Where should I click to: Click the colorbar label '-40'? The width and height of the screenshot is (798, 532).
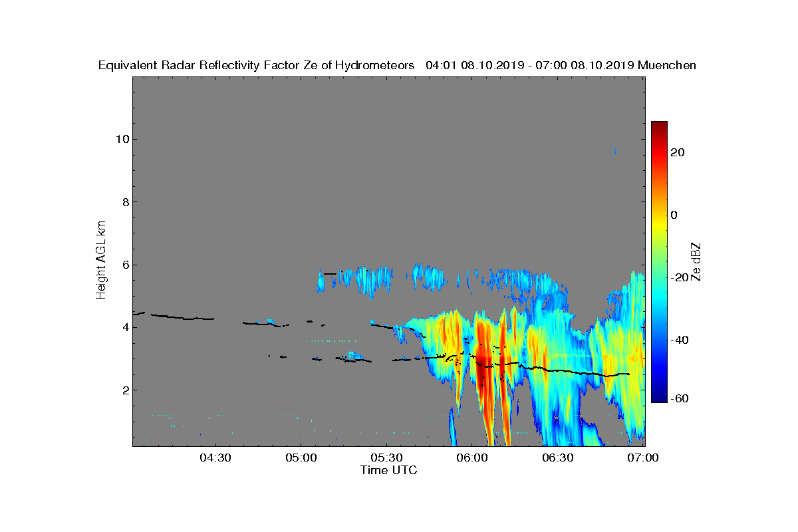680,340
